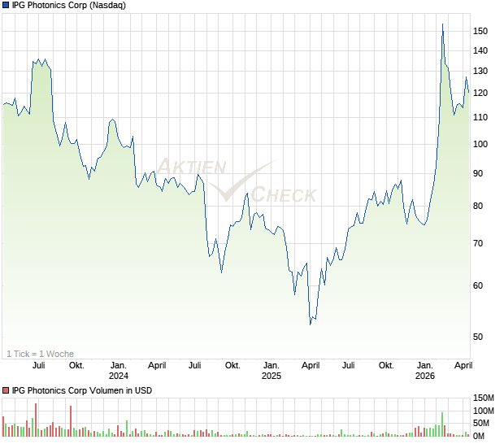Viewport: 504px width, 444px height.
Task: Click the price peak above 150 in early 2026
Action: [442, 24]
